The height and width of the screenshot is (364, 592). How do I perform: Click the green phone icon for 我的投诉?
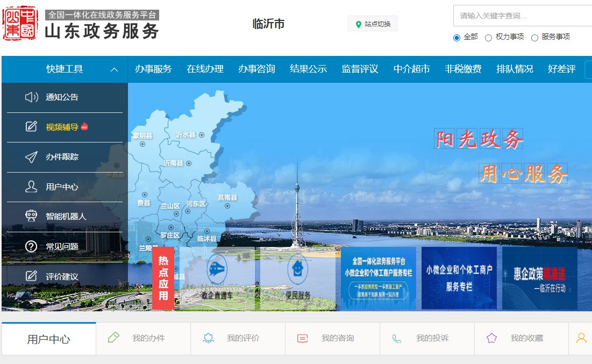[x=397, y=339]
